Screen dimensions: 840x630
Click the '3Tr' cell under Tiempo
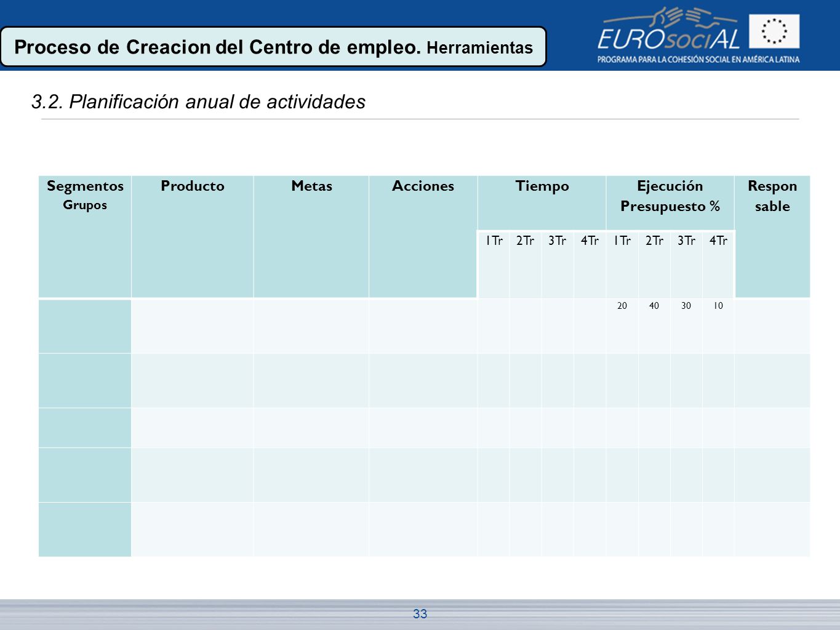coord(558,265)
